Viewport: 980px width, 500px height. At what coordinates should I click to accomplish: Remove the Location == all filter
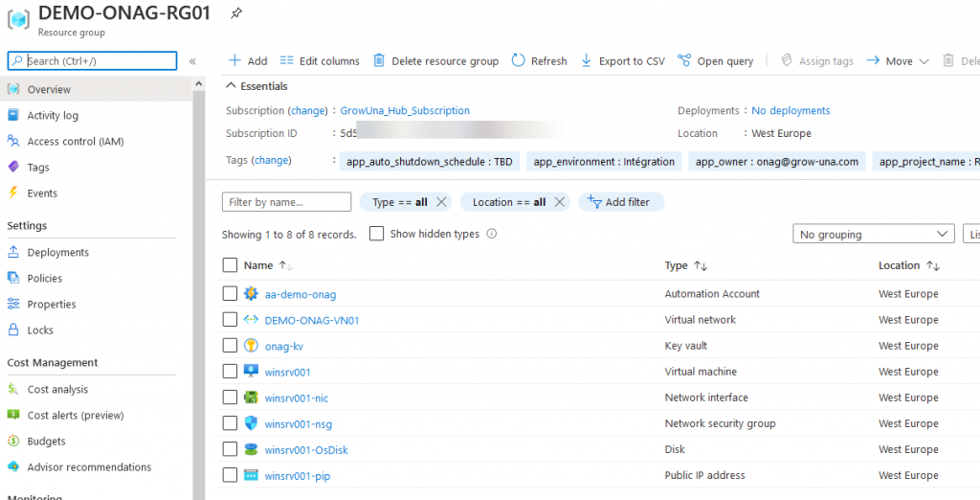coord(559,202)
